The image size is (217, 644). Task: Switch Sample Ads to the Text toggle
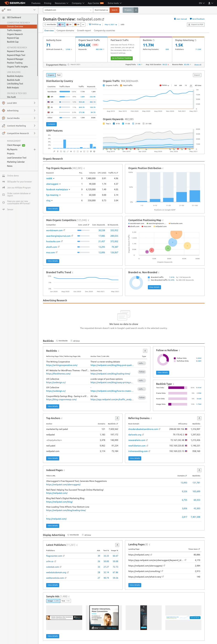65,601
